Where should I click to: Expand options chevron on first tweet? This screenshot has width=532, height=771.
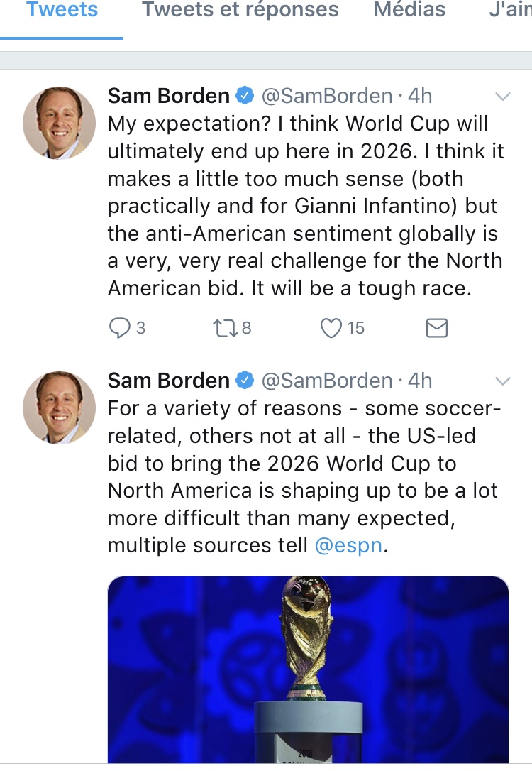pyautogui.click(x=502, y=97)
